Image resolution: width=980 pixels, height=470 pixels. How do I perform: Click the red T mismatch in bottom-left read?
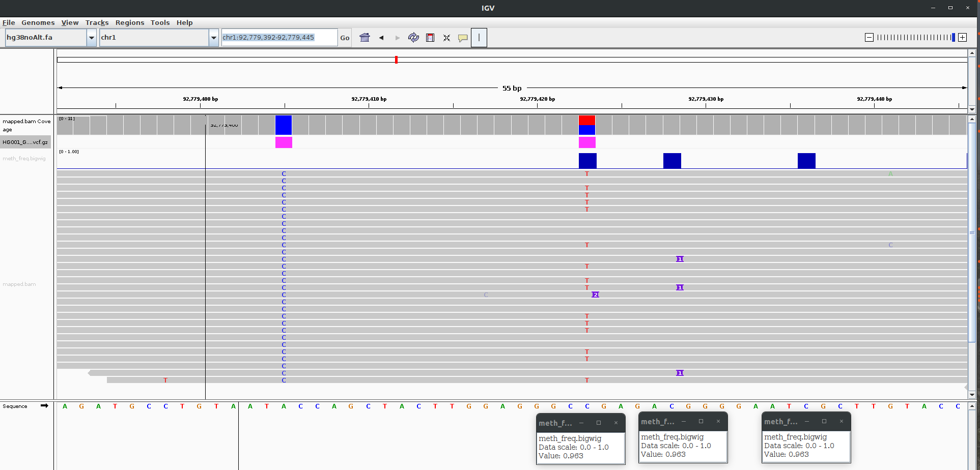pos(165,380)
